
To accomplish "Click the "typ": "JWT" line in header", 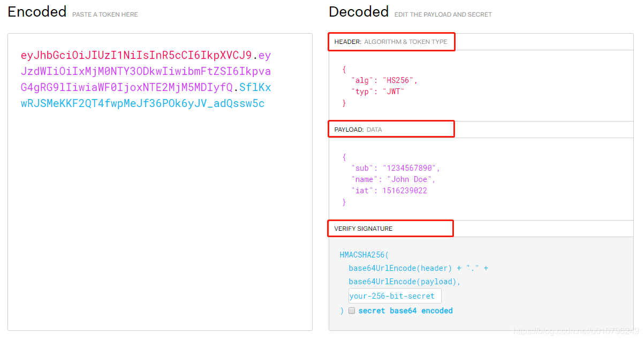I will [377, 91].
